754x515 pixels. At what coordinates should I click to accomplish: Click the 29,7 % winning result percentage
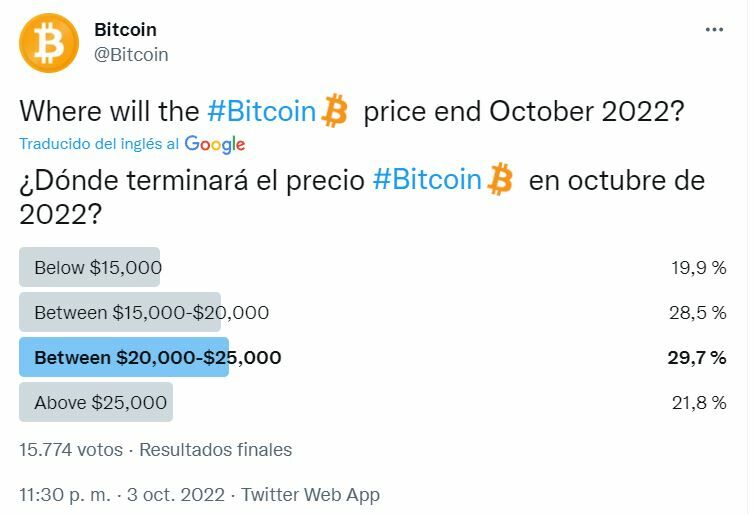tap(696, 358)
